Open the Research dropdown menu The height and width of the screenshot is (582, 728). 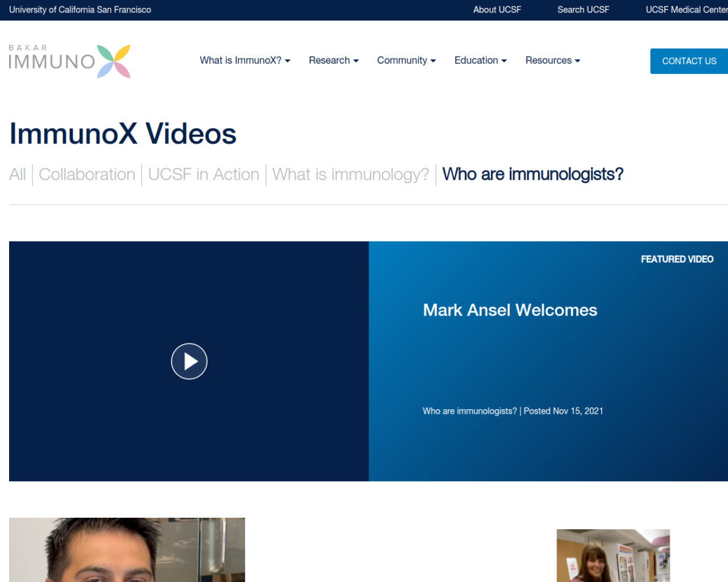click(x=334, y=60)
